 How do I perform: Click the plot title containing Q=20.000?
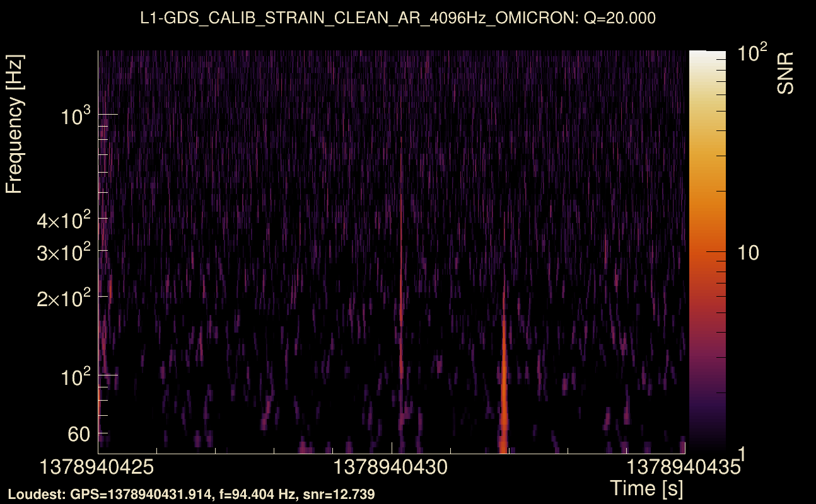point(398,18)
